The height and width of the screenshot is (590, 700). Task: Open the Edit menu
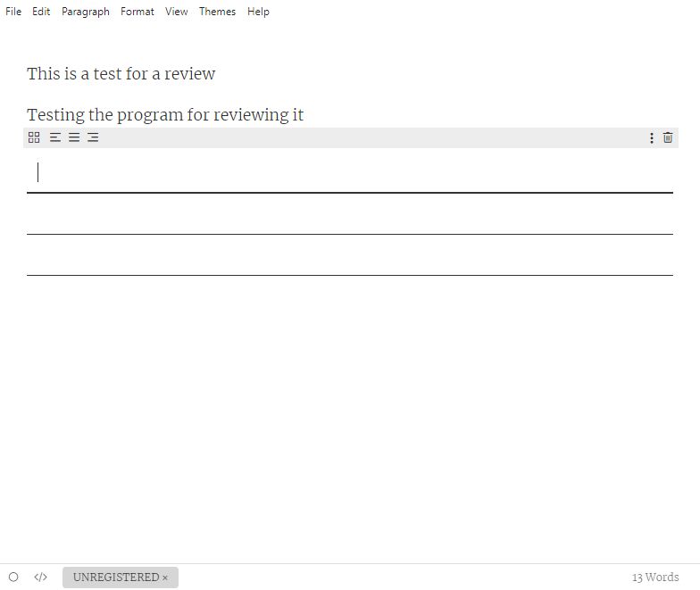click(x=41, y=12)
